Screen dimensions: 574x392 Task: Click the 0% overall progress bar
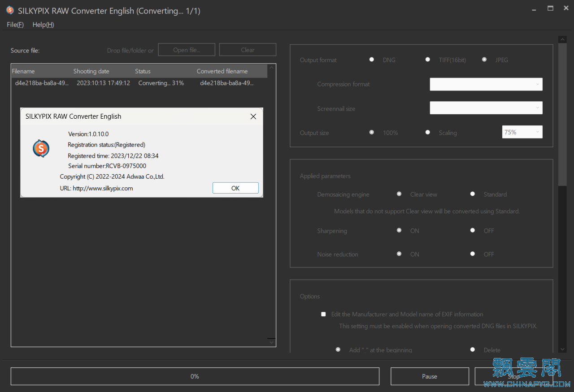195,376
